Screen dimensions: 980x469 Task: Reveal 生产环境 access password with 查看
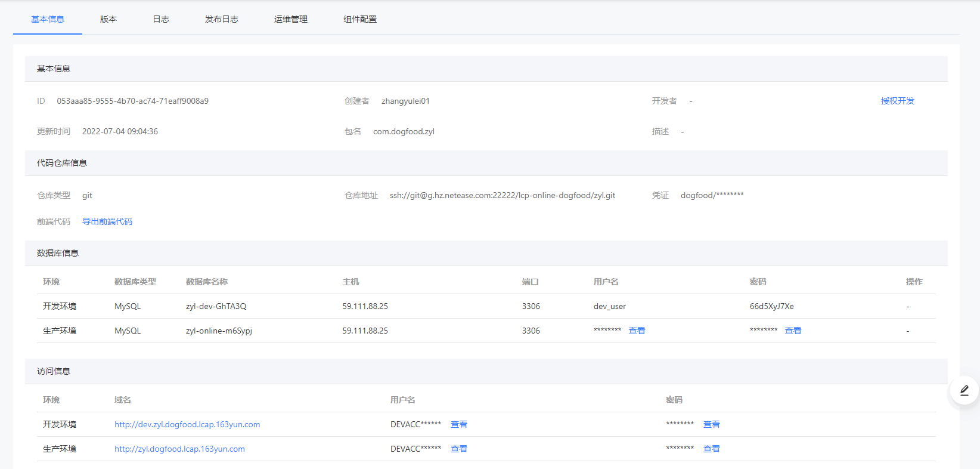click(x=712, y=449)
